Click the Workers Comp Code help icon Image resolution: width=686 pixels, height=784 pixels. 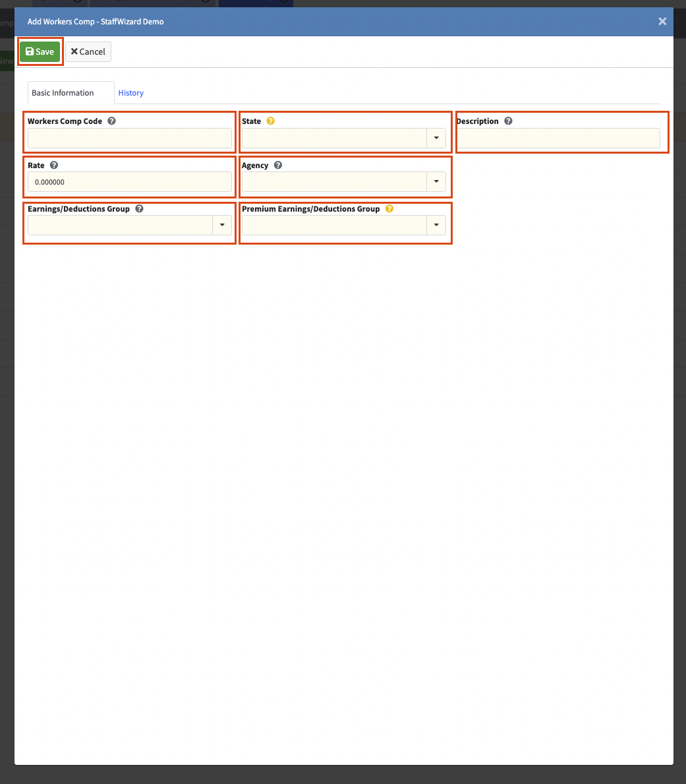click(x=111, y=121)
